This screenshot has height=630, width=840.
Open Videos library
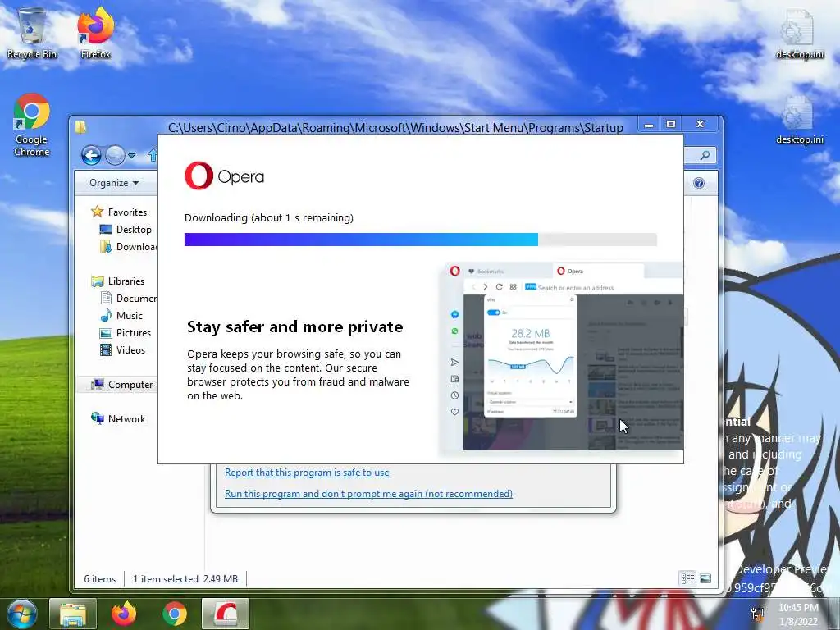pyautogui.click(x=123, y=349)
